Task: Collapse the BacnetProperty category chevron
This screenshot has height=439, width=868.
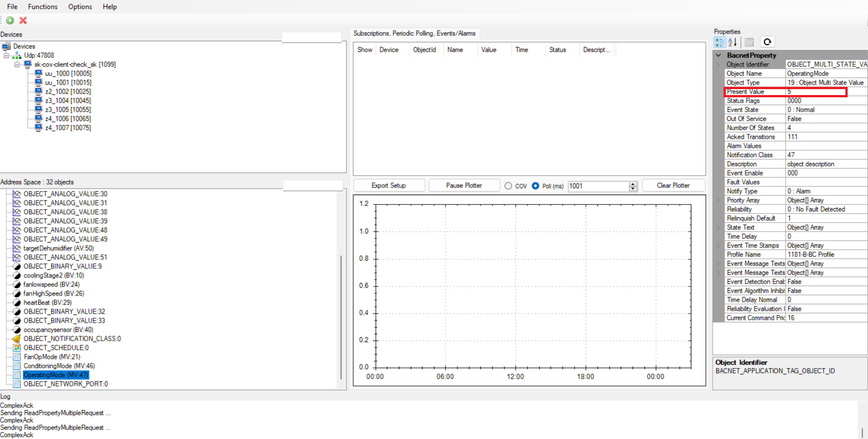Action: (x=719, y=55)
